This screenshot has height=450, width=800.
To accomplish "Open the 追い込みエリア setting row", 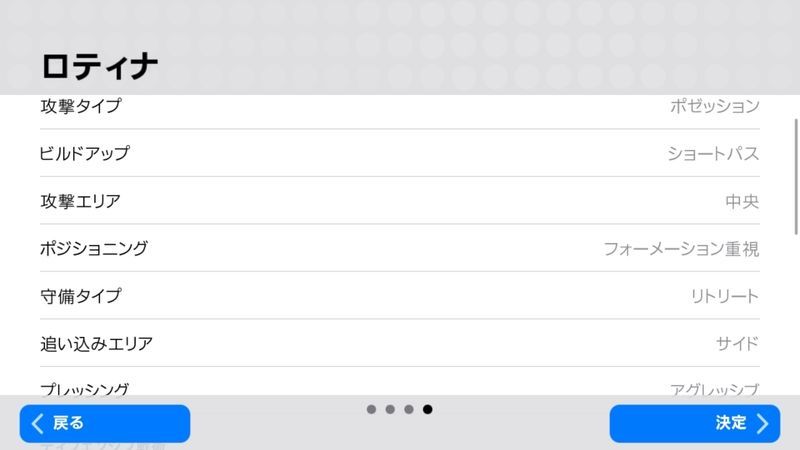I will click(399, 343).
